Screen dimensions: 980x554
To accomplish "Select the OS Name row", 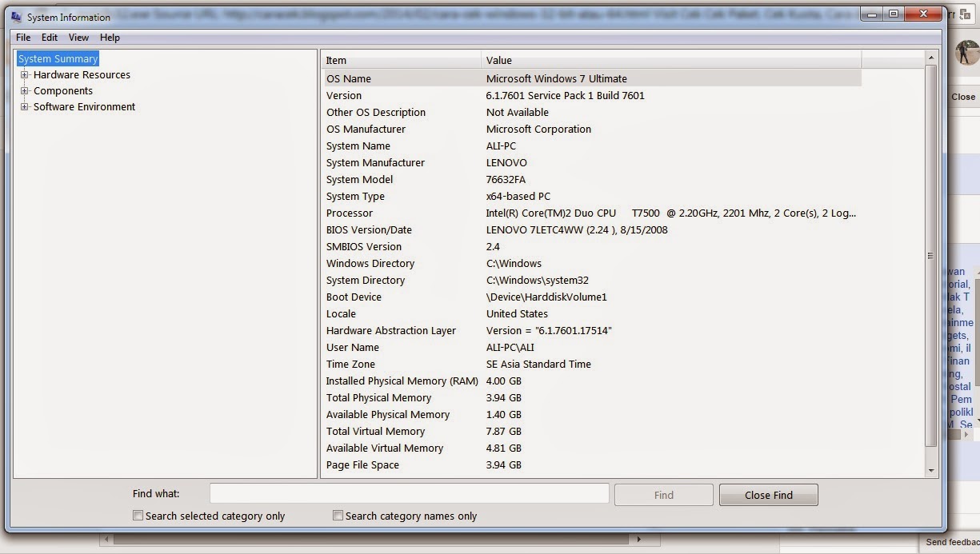I will click(x=591, y=78).
